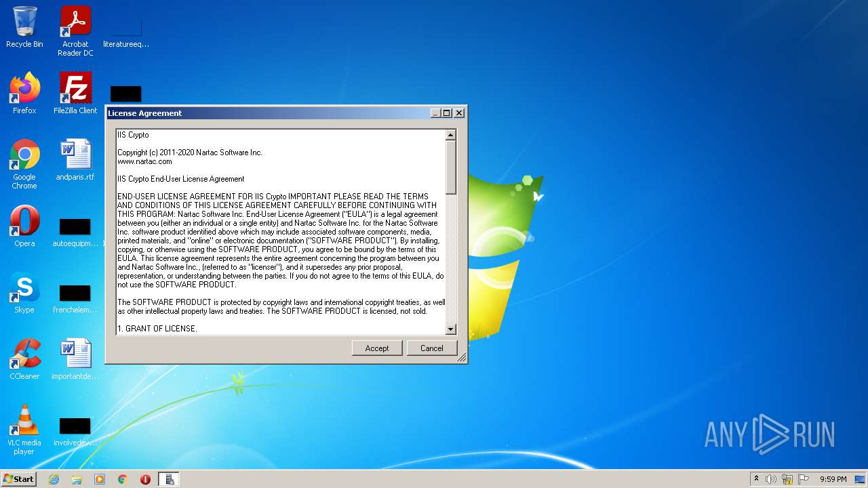Select the Skype desktop shortcut
The width and height of the screenshot is (868, 488).
tap(24, 293)
